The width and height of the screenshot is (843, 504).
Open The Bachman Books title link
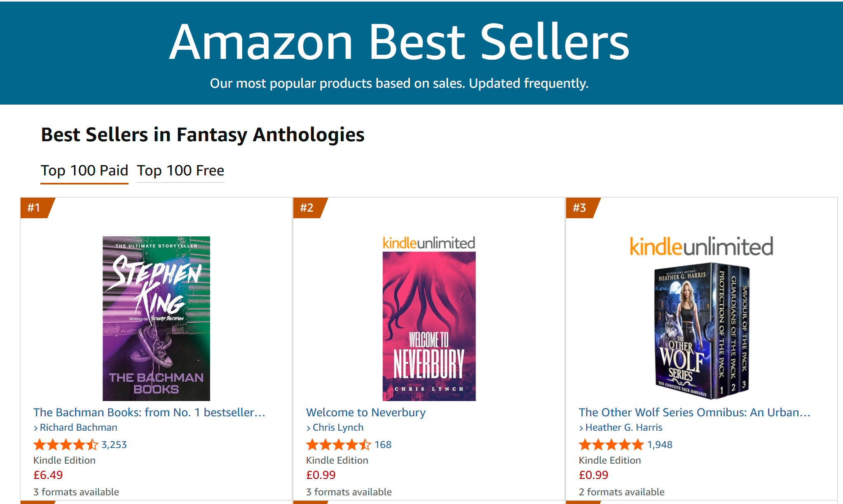[149, 412]
